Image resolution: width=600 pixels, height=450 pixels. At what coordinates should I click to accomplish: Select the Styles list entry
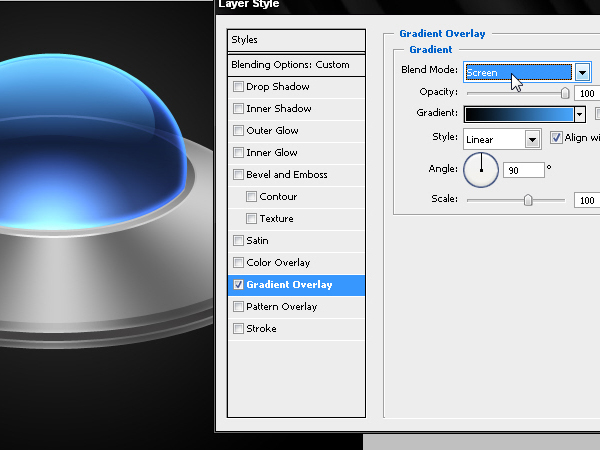pyautogui.click(x=296, y=40)
